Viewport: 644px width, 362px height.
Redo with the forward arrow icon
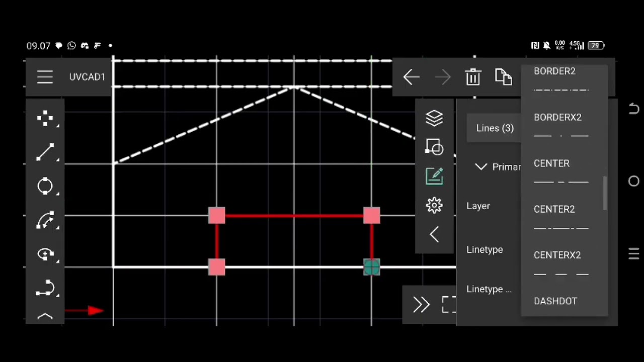[443, 77]
